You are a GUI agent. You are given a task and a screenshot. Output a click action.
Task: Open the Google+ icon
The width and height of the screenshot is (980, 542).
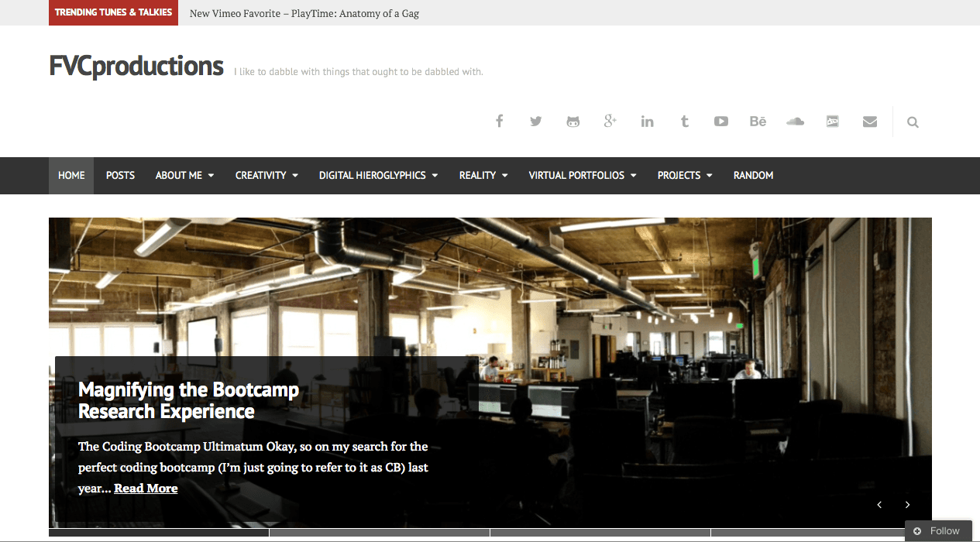tap(610, 121)
